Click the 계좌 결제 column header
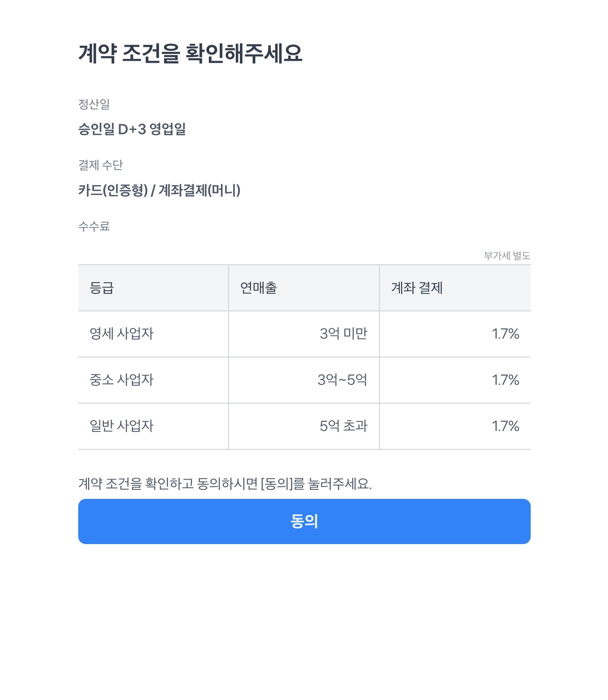This screenshot has height=700, width=608. click(x=417, y=288)
